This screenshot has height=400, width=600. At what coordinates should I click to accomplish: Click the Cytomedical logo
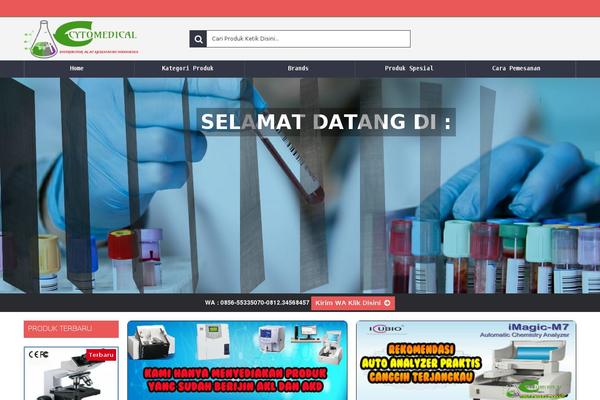coord(81,39)
